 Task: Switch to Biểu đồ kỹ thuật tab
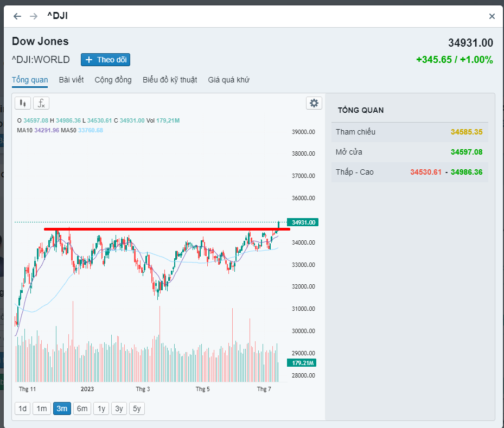click(x=170, y=80)
